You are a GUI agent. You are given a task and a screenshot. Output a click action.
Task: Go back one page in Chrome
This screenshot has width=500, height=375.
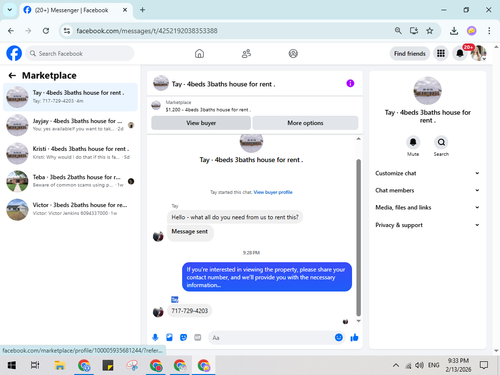(x=11, y=31)
